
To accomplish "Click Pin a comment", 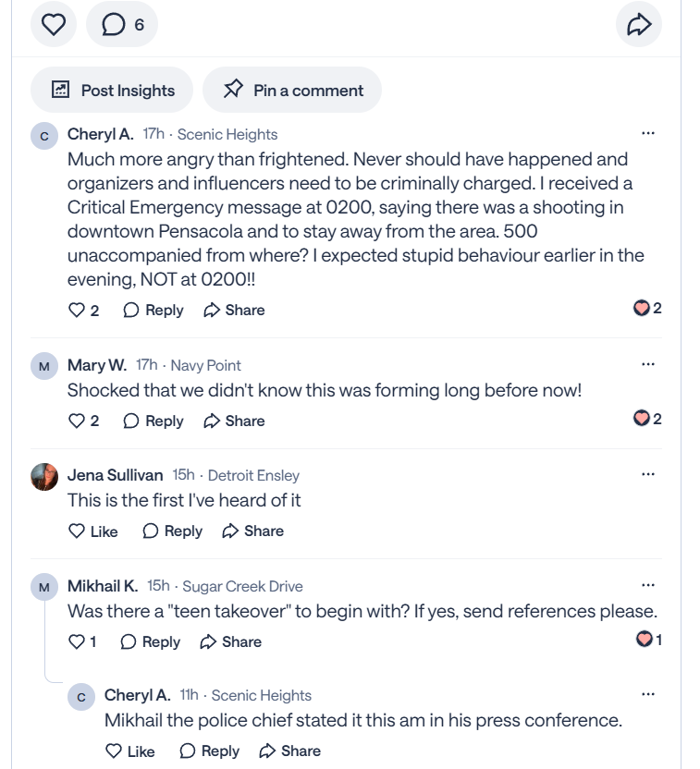I will click(x=292, y=91).
